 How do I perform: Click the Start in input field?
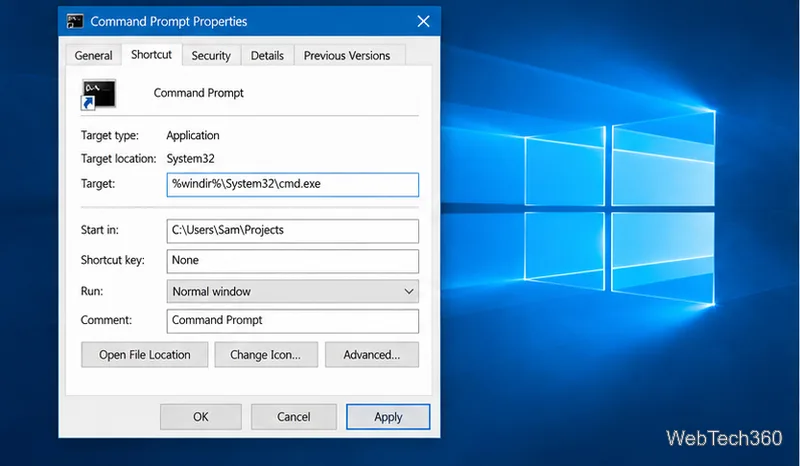pyautogui.click(x=293, y=231)
